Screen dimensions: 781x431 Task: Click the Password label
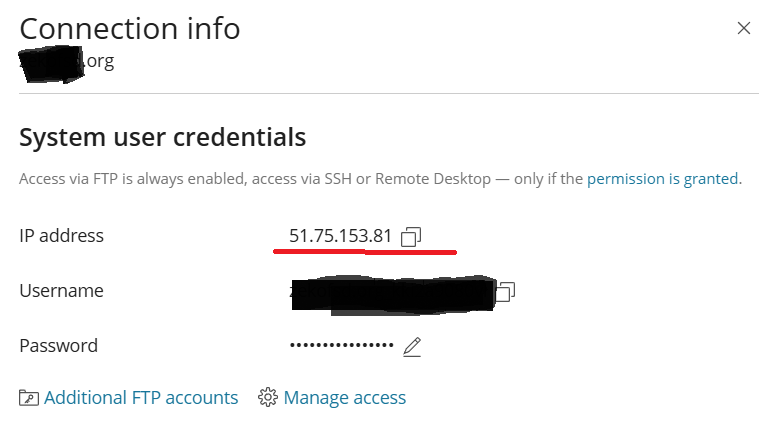coord(59,346)
